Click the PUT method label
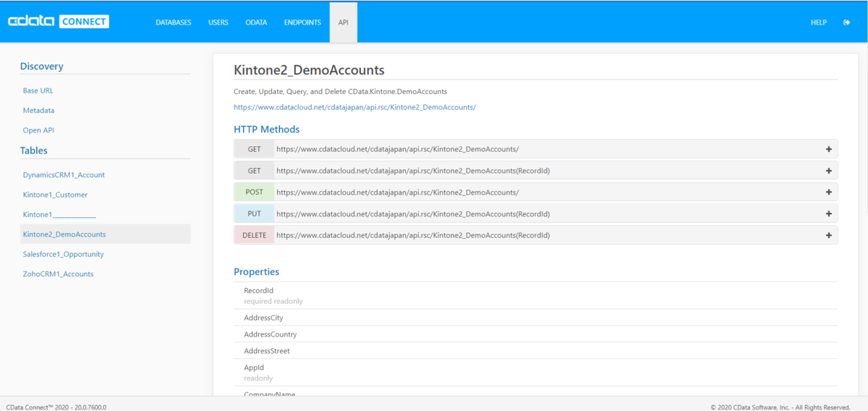This screenshot has height=411, width=868. coord(254,214)
